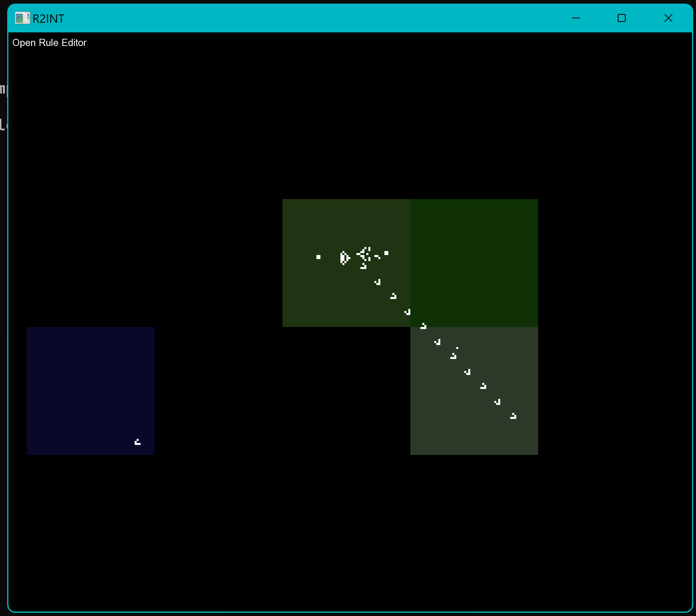Image resolution: width=696 pixels, height=616 pixels.
Task: Click the gray-green lower grid tile
Action: pyautogui.click(x=474, y=391)
